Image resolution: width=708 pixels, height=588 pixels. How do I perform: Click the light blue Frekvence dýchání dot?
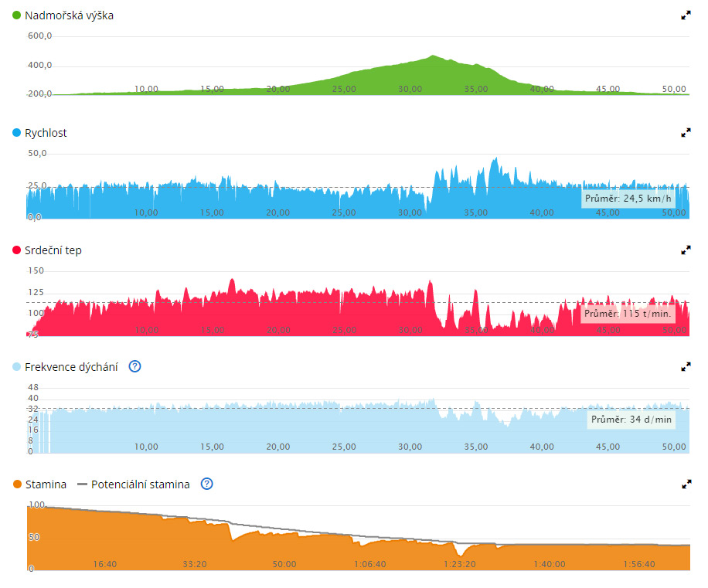[x=17, y=368]
